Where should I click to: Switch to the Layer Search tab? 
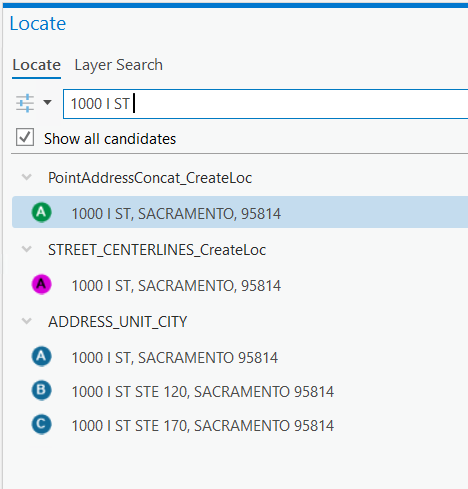point(119,65)
